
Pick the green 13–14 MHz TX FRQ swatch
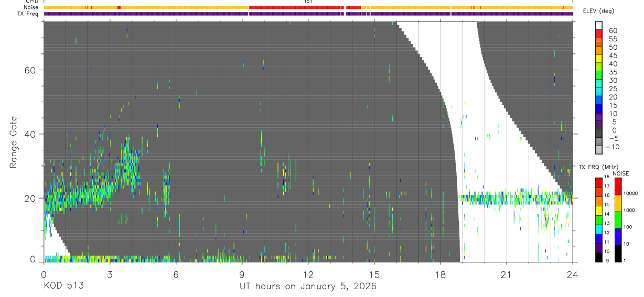pyautogui.click(x=599, y=219)
